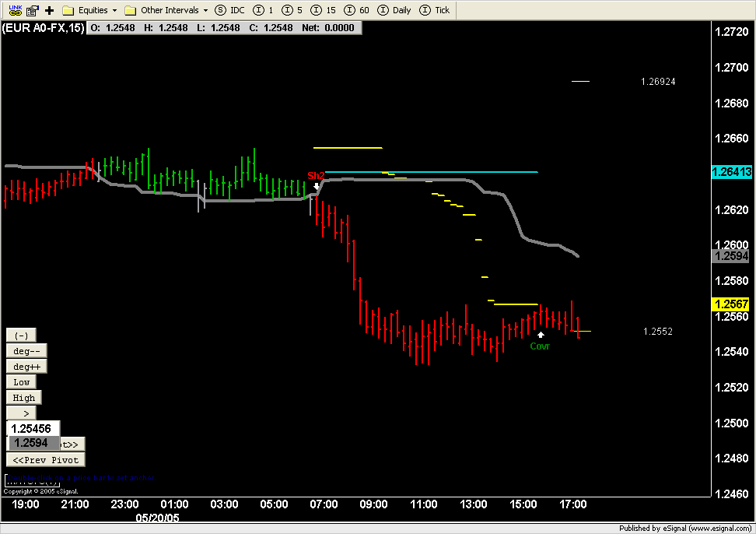The height and width of the screenshot is (534, 756).
Task: Click the 1.26924 level label
Action: (x=658, y=82)
